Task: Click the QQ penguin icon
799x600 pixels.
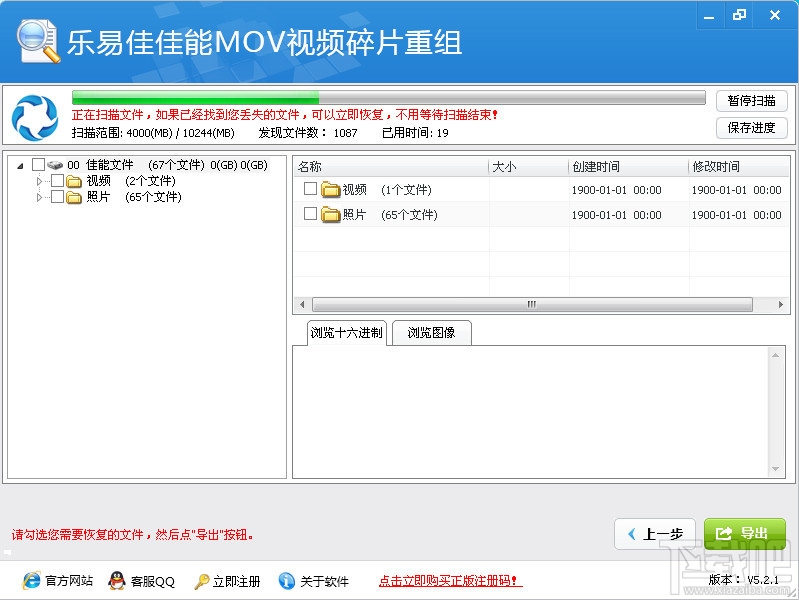Action: 117,581
